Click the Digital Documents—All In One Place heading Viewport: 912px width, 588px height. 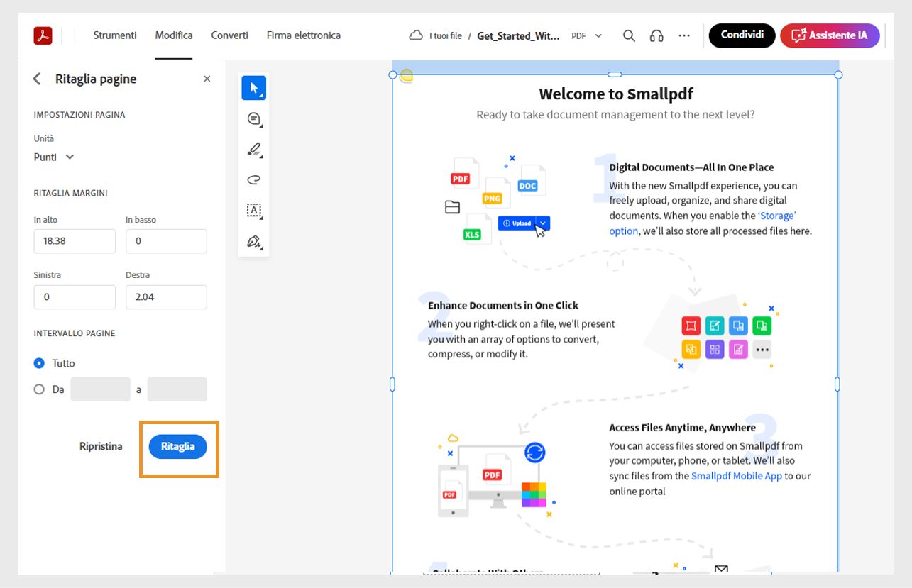(691, 167)
